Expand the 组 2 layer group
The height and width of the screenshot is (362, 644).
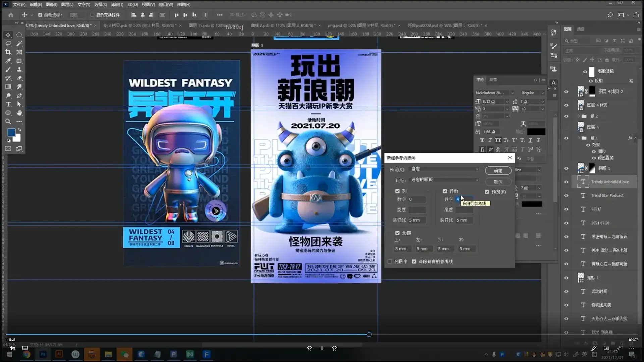pyautogui.click(x=578, y=116)
